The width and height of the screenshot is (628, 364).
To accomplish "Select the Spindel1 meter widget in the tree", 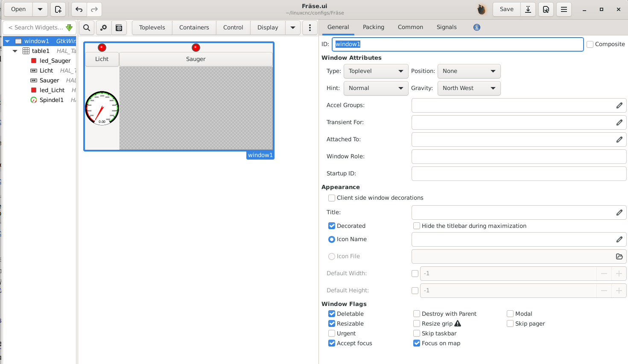I will 51,100.
